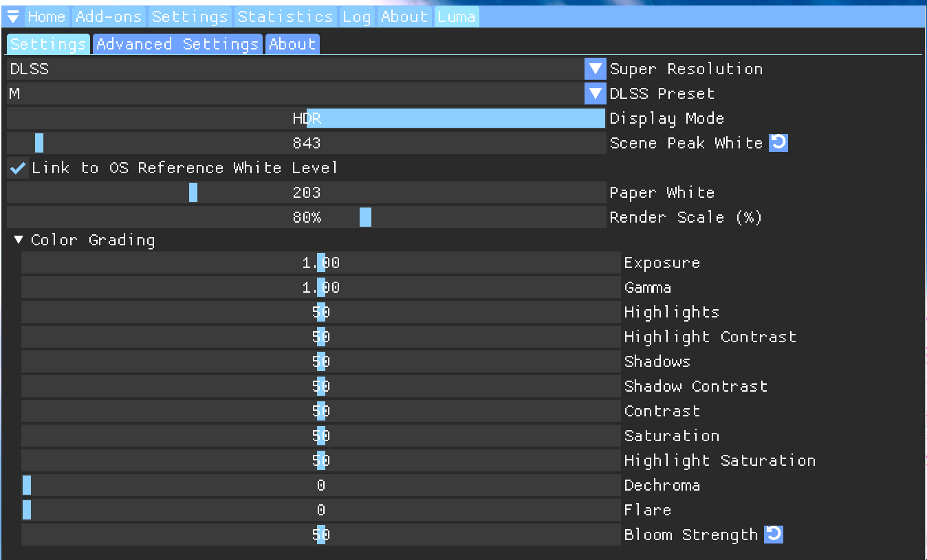Collapse the Color Grading section
Screen dimensions: 927x560
[19, 240]
